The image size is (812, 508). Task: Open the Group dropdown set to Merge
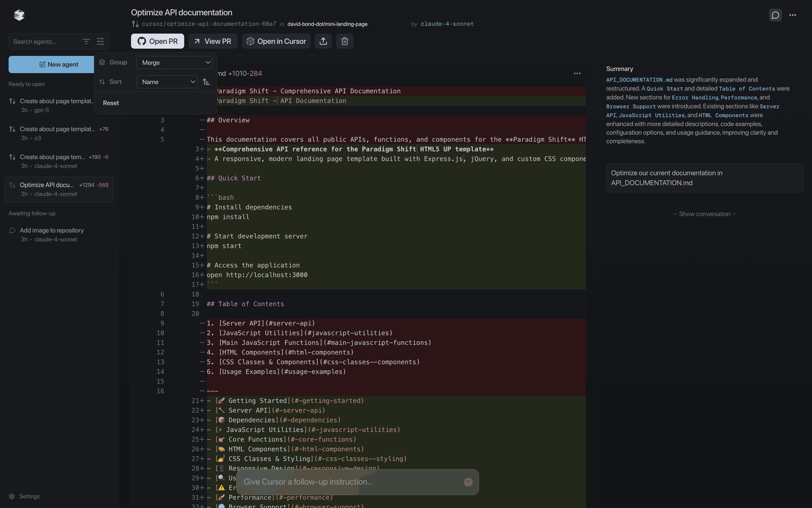coord(174,62)
